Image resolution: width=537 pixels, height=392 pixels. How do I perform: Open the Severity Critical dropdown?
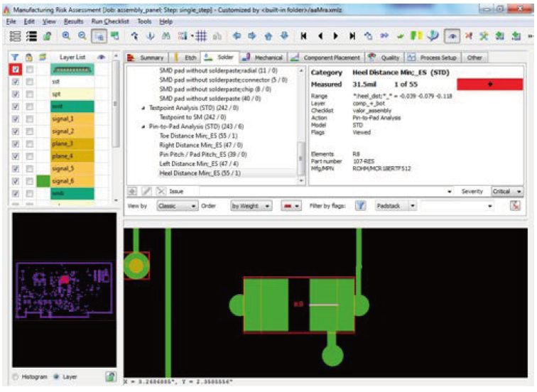point(507,191)
